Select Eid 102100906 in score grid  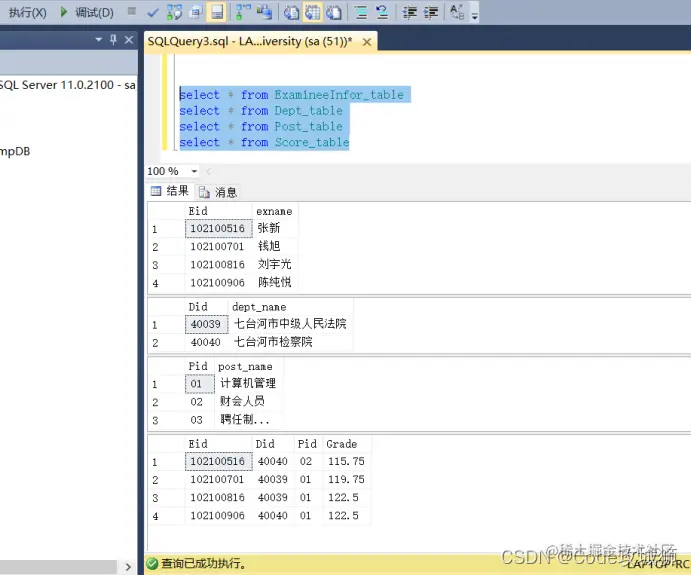point(218,516)
